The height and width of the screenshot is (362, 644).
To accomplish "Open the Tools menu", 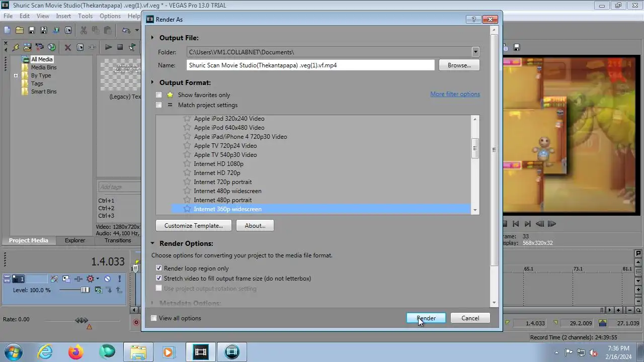I will pos(85,16).
